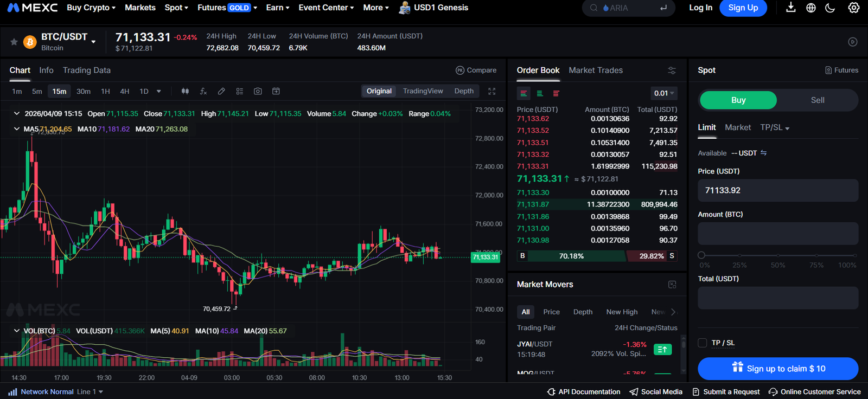Change candlestick chart style icon
Screen dimensions: 868x399
click(185, 91)
